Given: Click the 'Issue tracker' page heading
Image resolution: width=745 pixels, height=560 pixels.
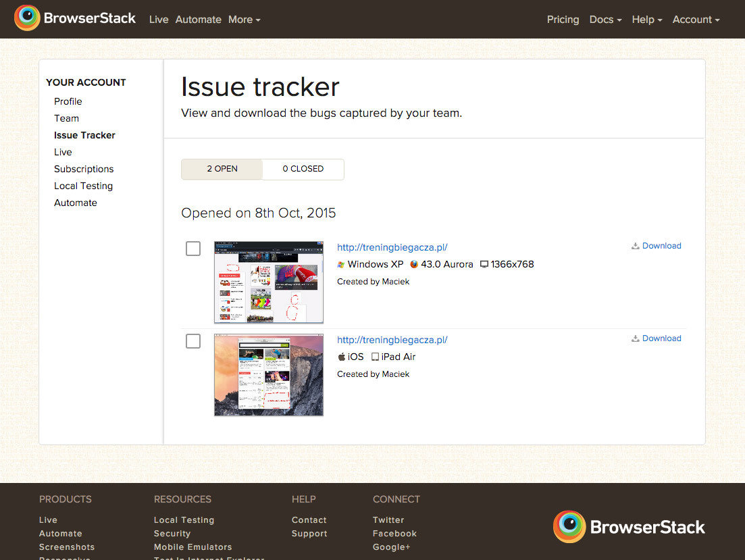Looking at the screenshot, I should coord(260,87).
